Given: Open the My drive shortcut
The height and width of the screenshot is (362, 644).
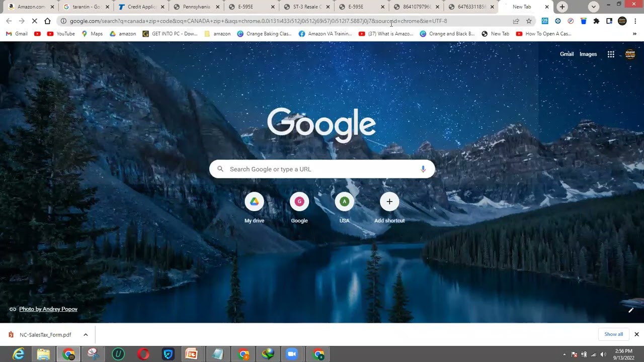Looking at the screenshot, I should click(254, 208).
